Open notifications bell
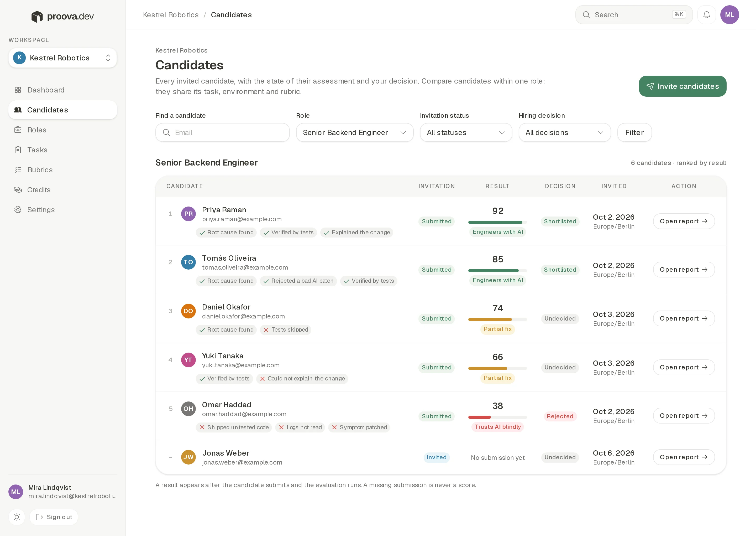Viewport: 756px width, 536px height. tap(706, 15)
